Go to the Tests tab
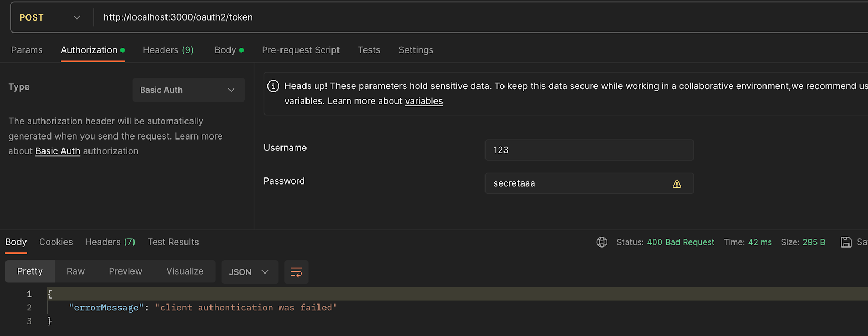 [x=369, y=50]
